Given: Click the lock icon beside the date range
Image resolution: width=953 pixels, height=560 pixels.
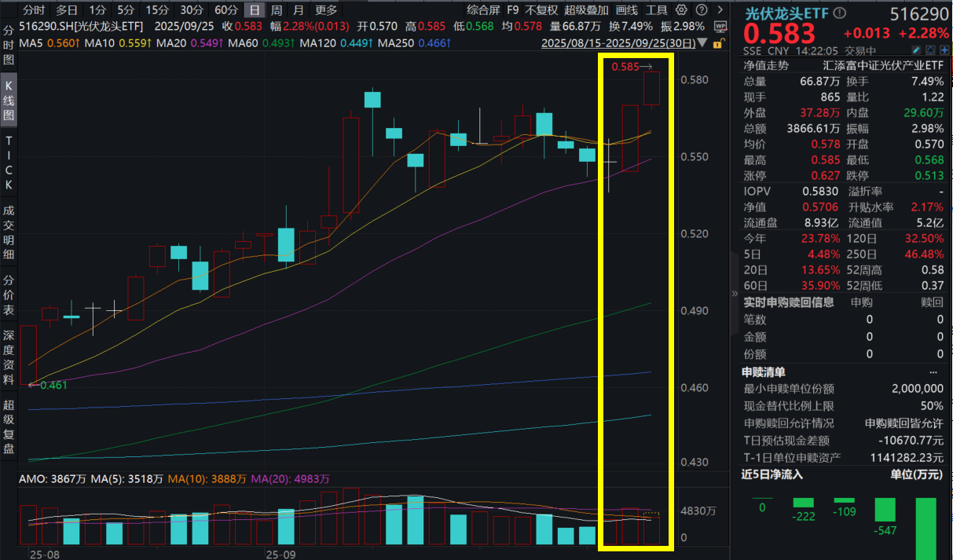Looking at the screenshot, I should (x=717, y=43).
